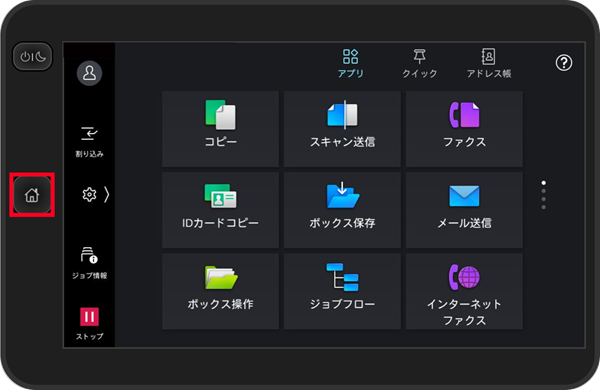Screen dimensions: 600x390
Task: Expand the sidebar chevron beside the gear
Action: pos(107,195)
